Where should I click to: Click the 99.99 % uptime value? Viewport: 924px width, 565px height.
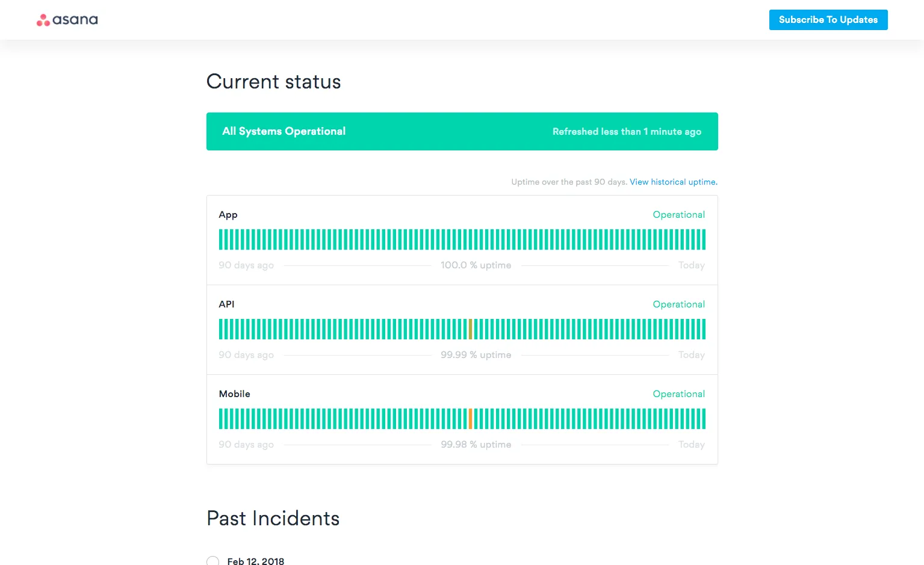point(476,355)
